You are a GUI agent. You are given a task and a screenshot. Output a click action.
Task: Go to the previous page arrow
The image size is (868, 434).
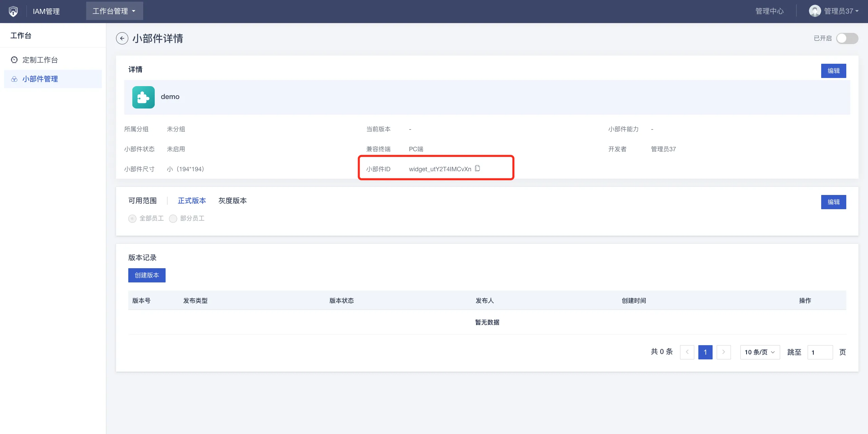pyautogui.click(x=687, y=352)
